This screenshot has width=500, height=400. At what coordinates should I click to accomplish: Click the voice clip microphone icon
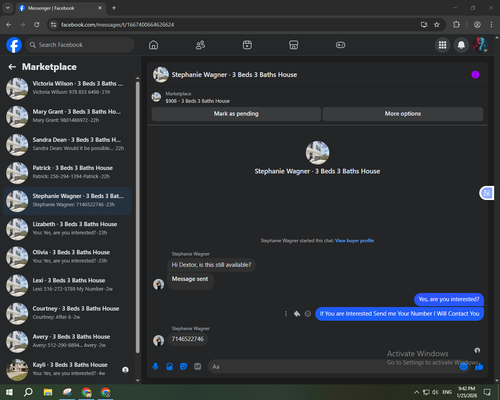click(155, 367)
